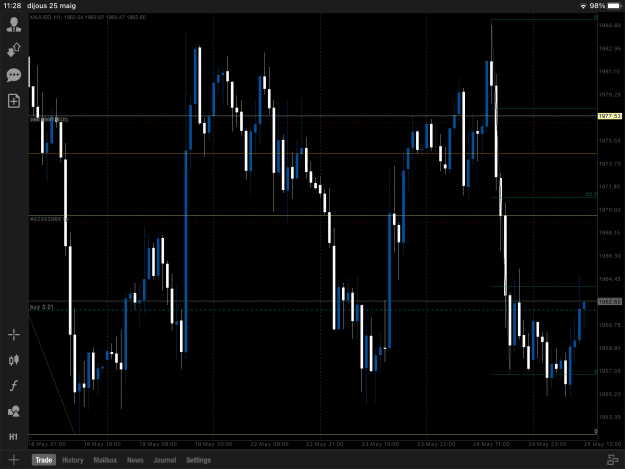Click the 1979.25 price axis label

(609, 94)
